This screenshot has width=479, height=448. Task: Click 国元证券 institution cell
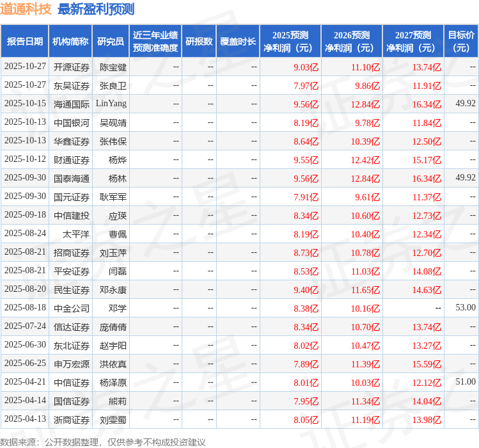point(72,197)
